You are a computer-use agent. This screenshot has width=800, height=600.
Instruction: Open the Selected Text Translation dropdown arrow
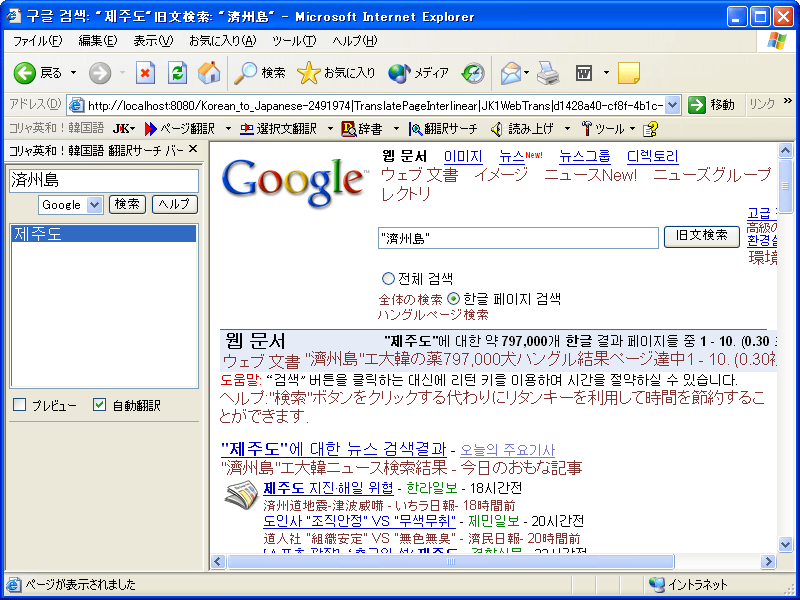point(330,129)
